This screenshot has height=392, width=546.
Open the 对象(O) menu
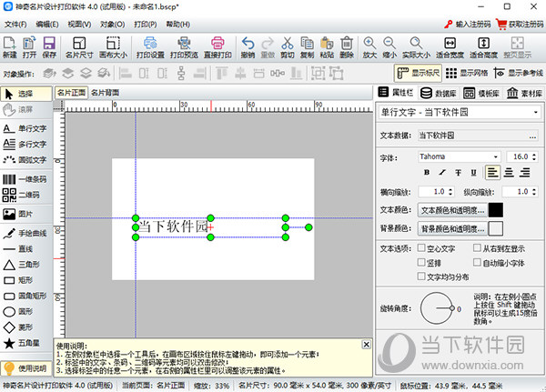(113, 25)
